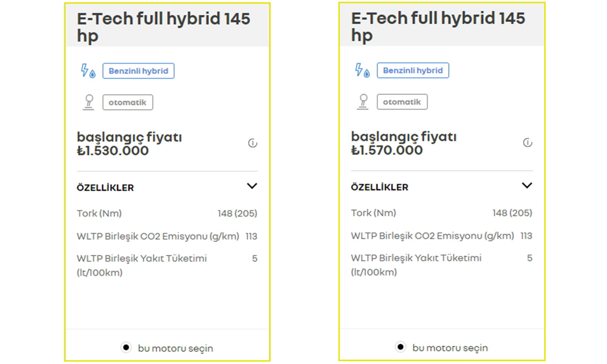Collapse ÖZELLİKLER chevron in ₺1.530.000 card
Image resolution: width=607 pixels, height=364 pixels.
(252, 186)
